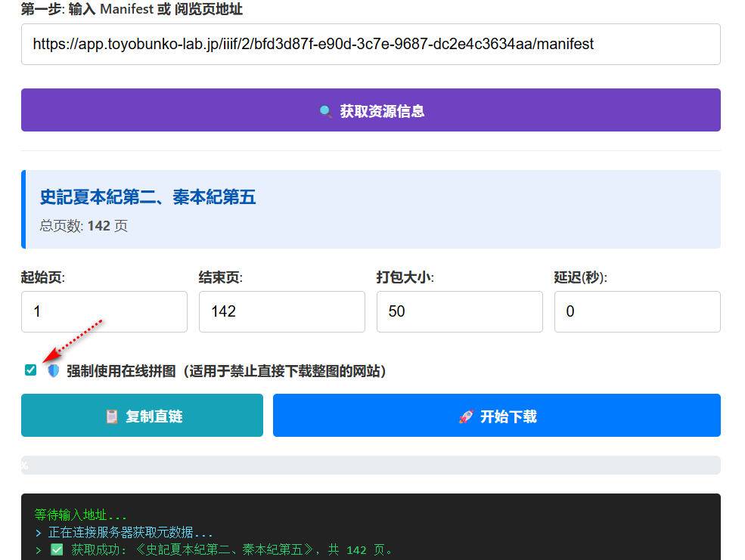Click the blue shield icon
Image resolution: width=745 pixels, height=560 pixels.
[x=53, y=370]
